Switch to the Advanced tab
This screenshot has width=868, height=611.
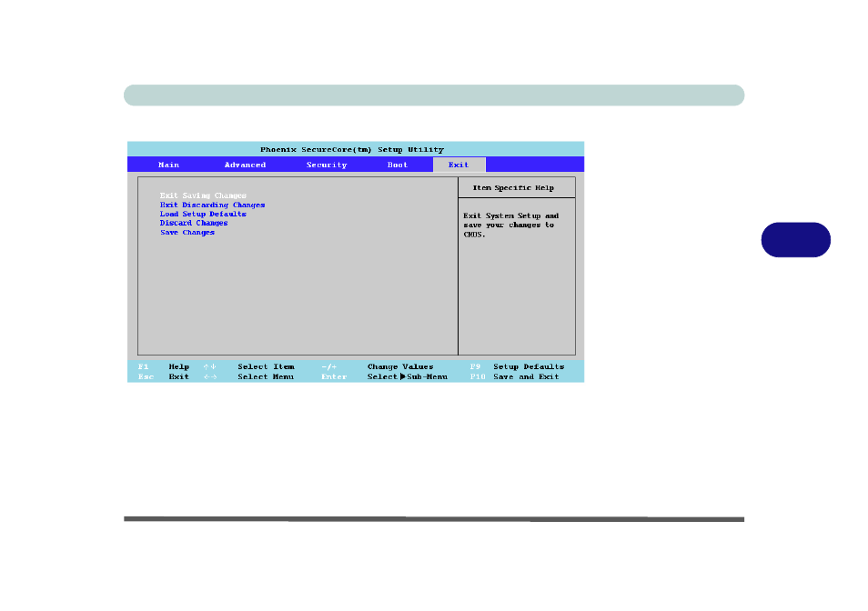tap(245, 165)
